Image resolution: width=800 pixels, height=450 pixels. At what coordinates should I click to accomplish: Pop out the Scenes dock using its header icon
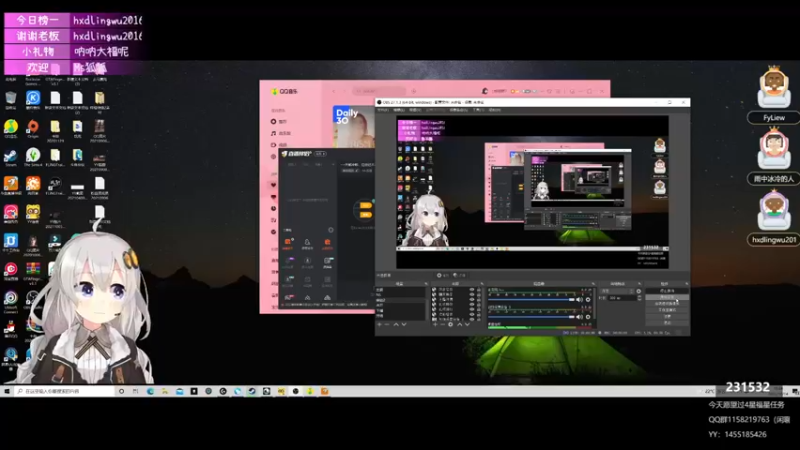427,284
